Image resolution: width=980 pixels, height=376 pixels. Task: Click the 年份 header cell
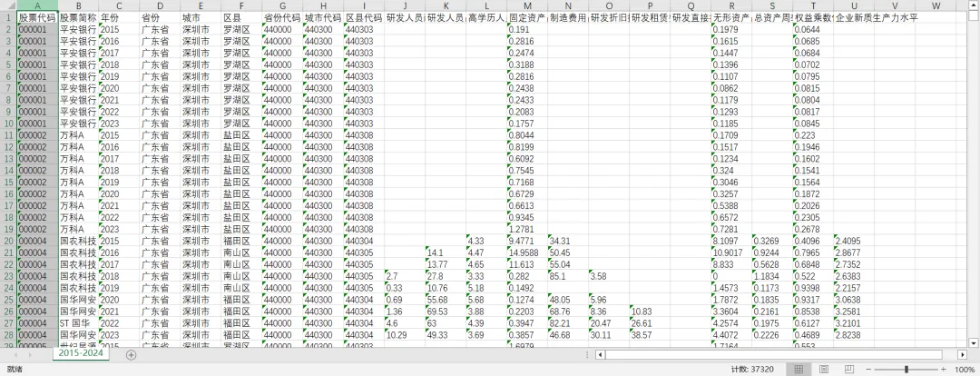(x=119, y=17)
